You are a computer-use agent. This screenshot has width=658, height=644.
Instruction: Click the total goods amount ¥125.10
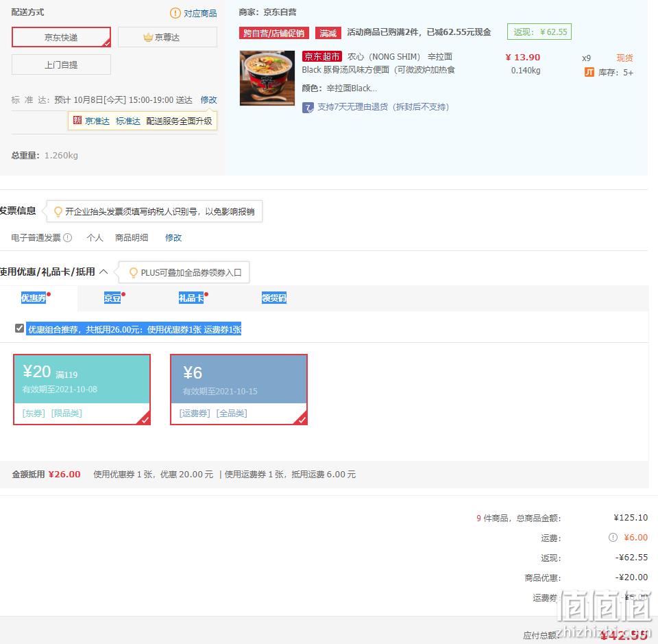(631, 517)
